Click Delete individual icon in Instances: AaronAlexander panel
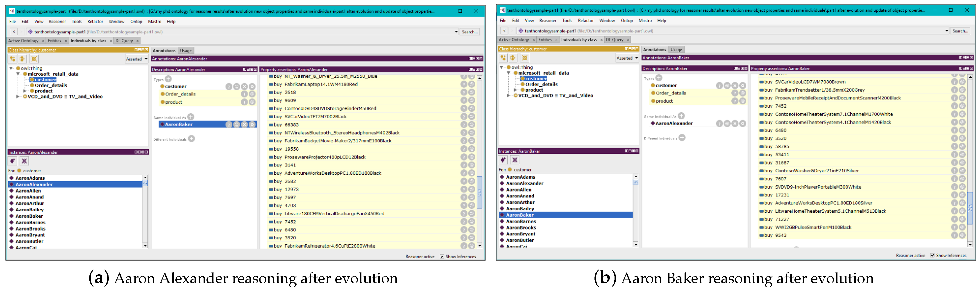Viewport: 980px width, 291px height. tap(24, 161)
